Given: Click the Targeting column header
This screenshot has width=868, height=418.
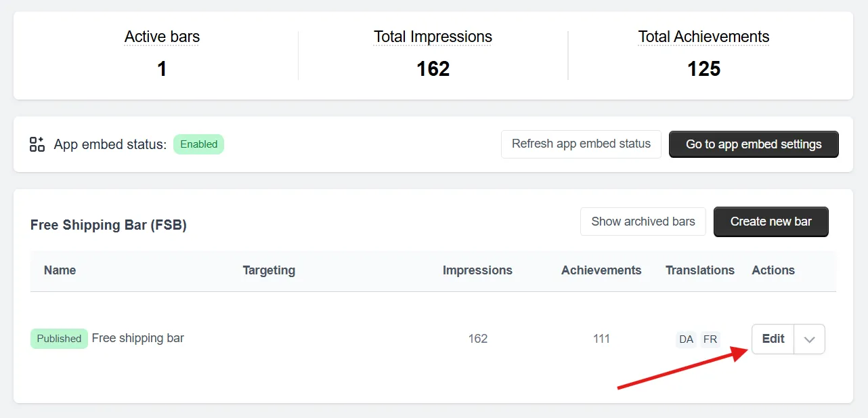Looking at the screenshot, I should 269,270.
